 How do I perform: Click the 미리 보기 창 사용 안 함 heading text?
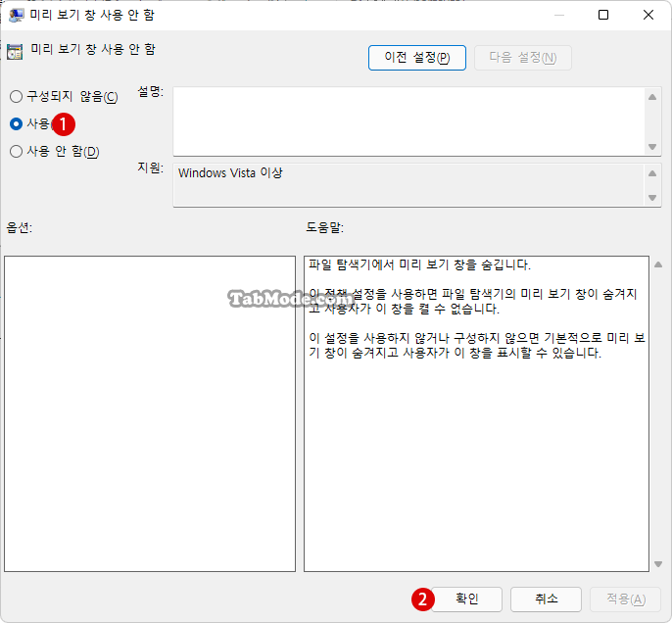pyautogui.click(x=92, y=49)
